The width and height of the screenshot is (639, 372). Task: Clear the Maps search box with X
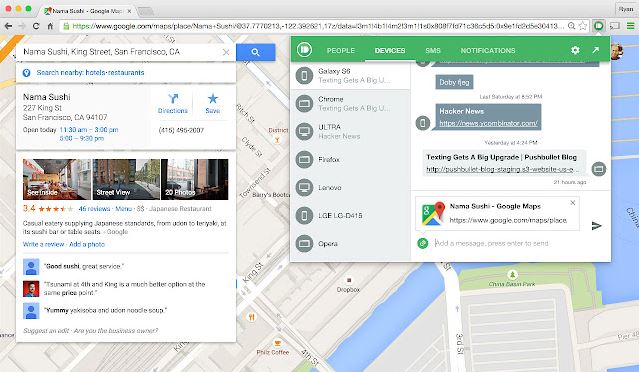pyautogui.click(x=226, y=52)
